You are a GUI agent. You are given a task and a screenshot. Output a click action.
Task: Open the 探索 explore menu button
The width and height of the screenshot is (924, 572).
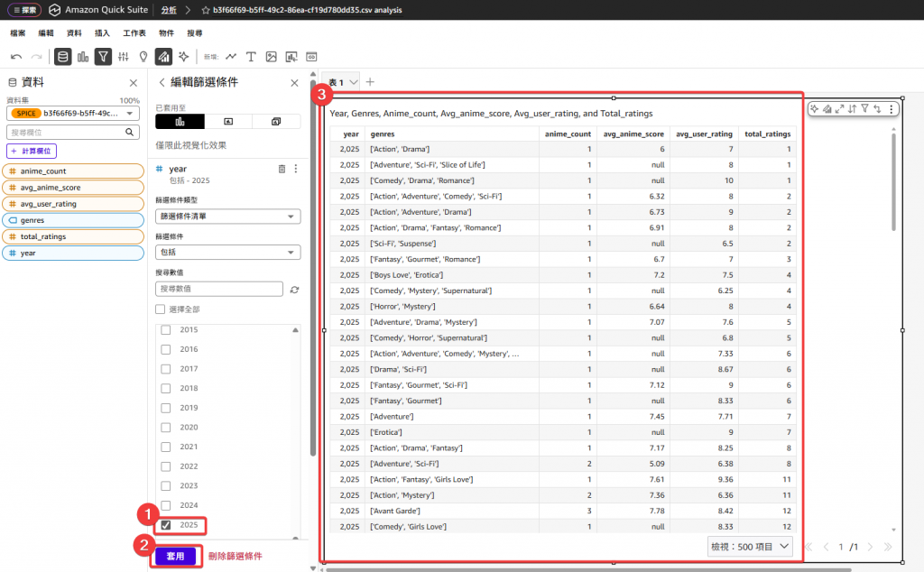point(24,10)
